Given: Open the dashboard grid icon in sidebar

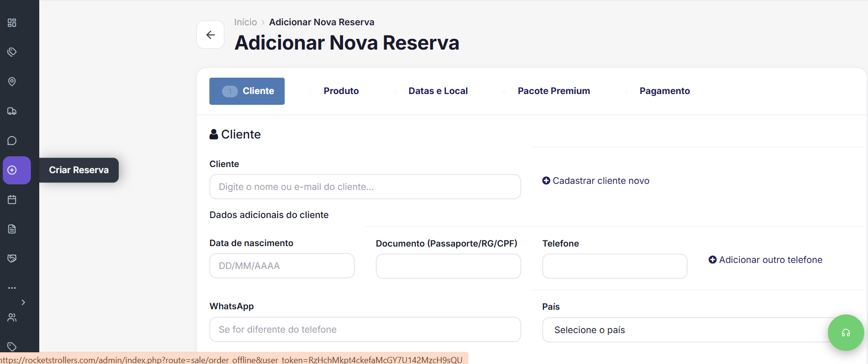Looking at the screenshot, I should point(12,22).
